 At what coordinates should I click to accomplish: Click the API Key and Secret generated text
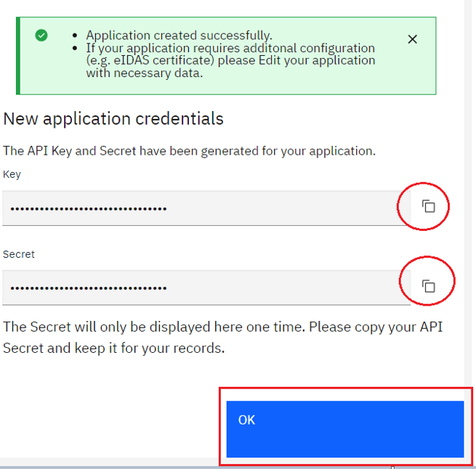pyautogui.click(x=189, y=151)
